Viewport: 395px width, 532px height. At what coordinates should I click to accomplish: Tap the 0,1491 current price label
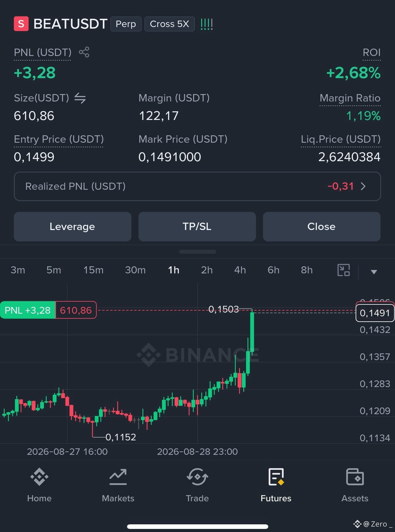(x=375, y=313)
